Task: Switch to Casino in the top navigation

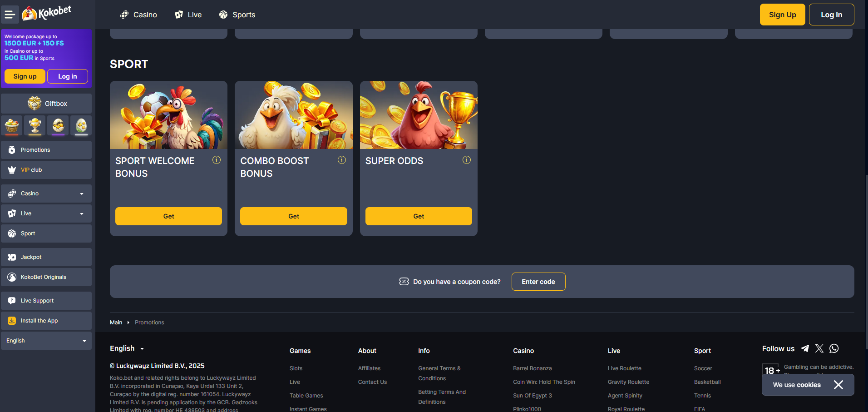Action: point(139,15)
